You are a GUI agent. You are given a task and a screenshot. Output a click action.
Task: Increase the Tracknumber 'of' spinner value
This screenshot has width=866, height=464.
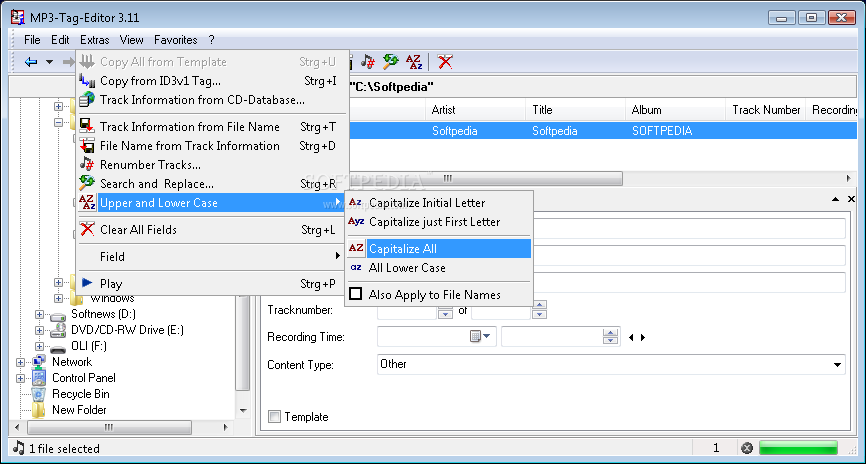coord(540,305)
